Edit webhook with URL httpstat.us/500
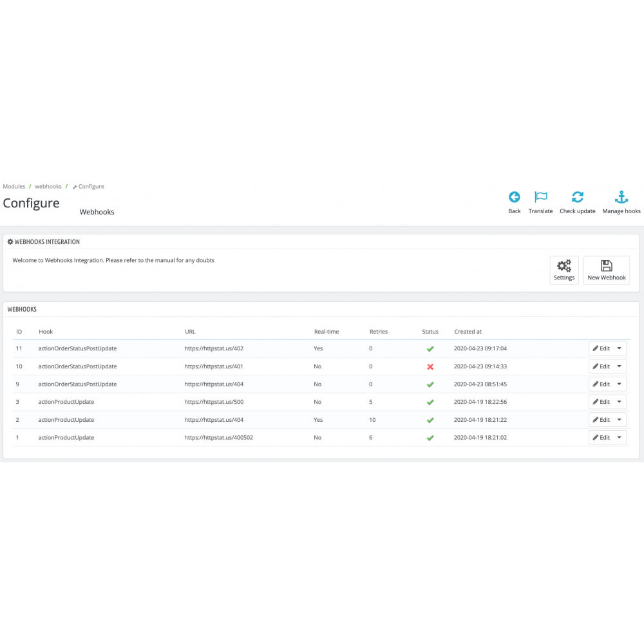 click(x=601, y=402)
